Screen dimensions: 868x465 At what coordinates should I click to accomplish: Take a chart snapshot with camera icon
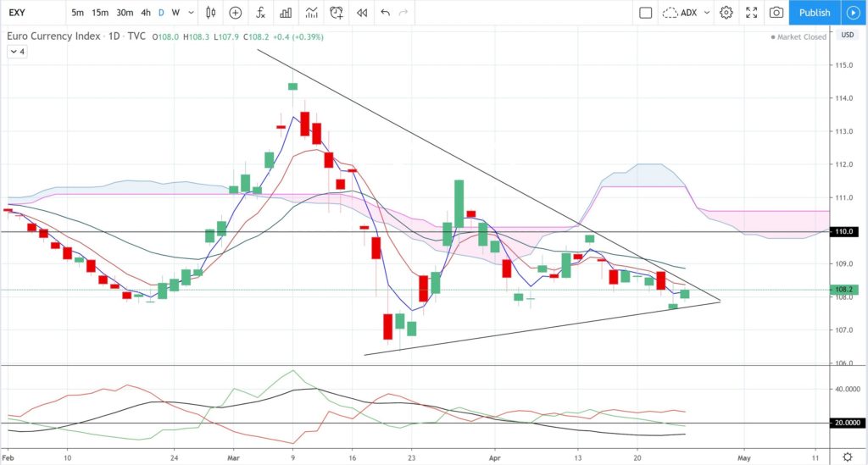pyautogui.click(x=776, y=12)
